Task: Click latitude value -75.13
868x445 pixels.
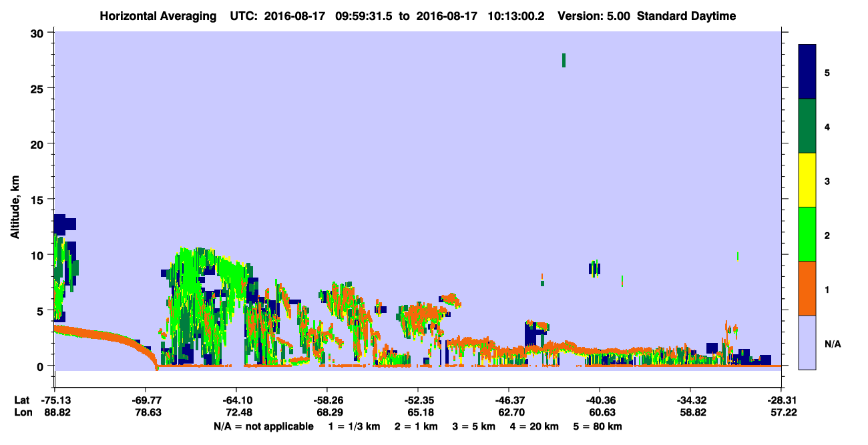Action: click(x=57, y=400)
